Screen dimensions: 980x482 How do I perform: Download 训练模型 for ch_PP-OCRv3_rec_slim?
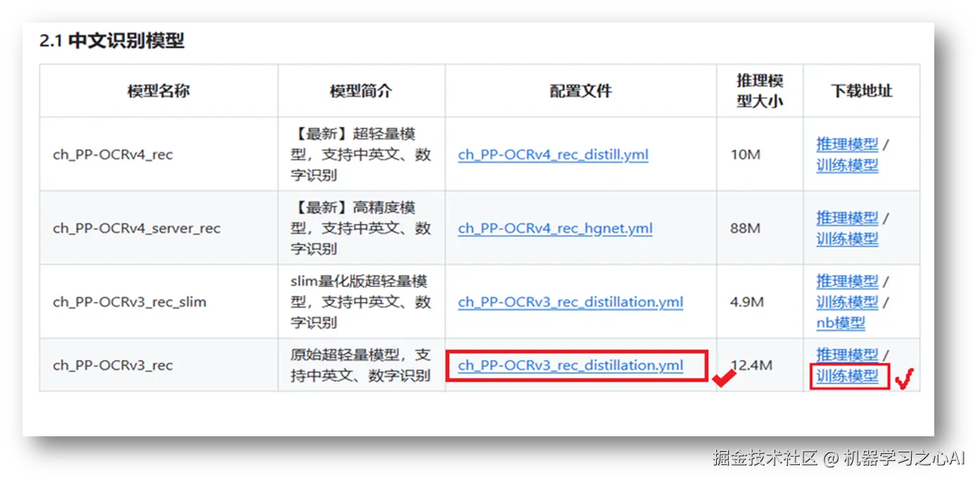click(x=846, y=302)
